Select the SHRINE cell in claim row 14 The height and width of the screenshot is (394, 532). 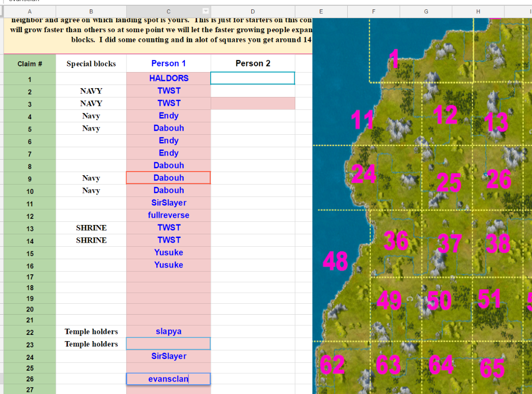[91, 240]
